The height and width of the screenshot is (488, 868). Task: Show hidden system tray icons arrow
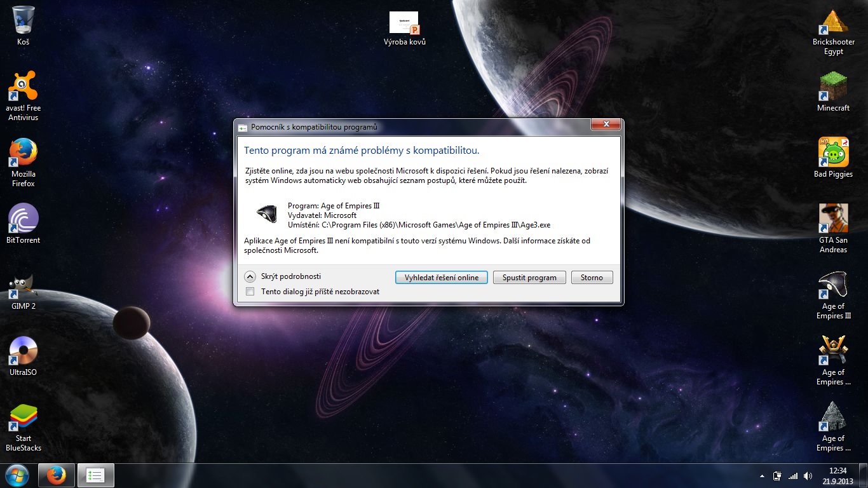(x=762, y=475)
